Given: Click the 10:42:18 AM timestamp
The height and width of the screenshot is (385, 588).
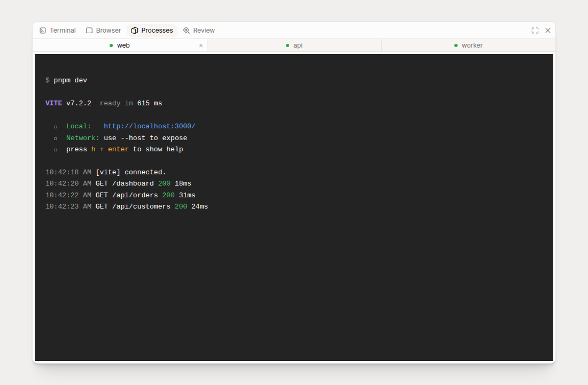Looking at the screenshot, I should (x=68, y=172).
